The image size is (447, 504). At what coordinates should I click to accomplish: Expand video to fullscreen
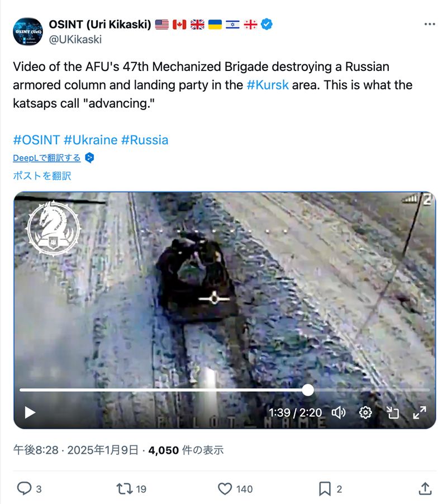pyautogui.click(x=420, y=412)
